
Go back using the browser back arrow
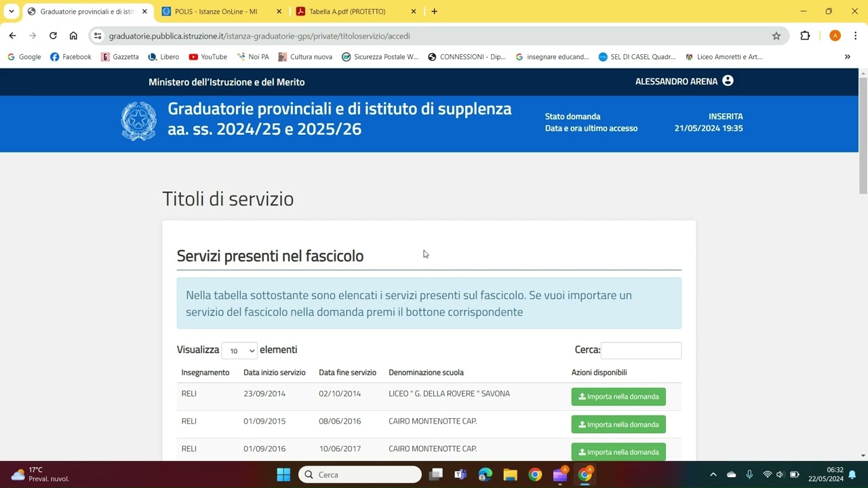click(12, 36)
